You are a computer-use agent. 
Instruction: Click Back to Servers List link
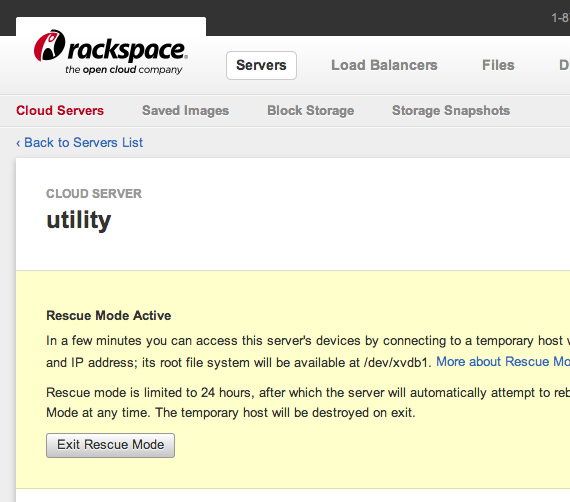(80, 142)
